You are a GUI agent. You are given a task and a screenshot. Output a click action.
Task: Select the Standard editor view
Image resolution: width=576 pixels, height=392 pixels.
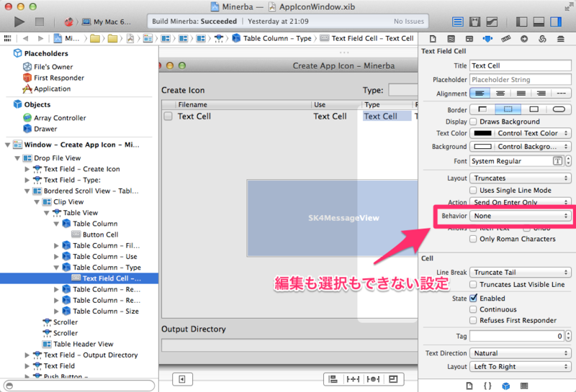457,22
